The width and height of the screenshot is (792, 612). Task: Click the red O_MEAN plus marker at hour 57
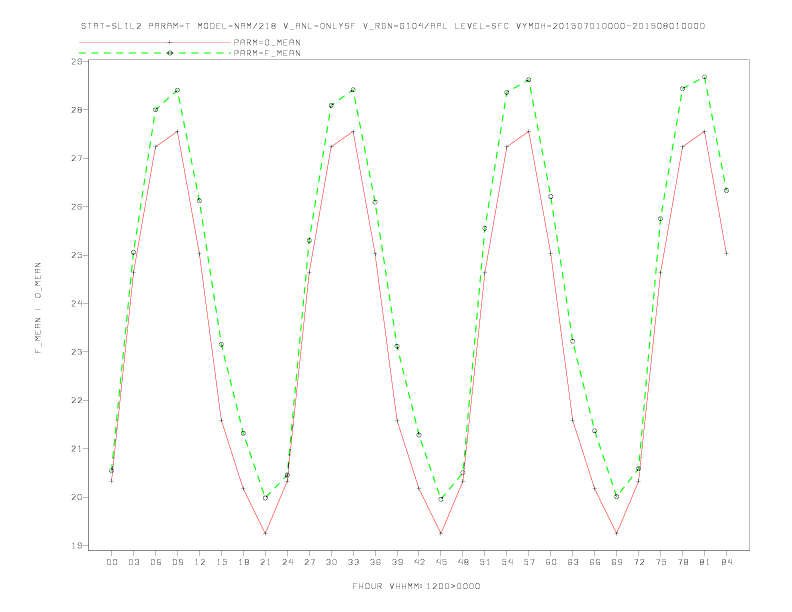click(529, 132)
